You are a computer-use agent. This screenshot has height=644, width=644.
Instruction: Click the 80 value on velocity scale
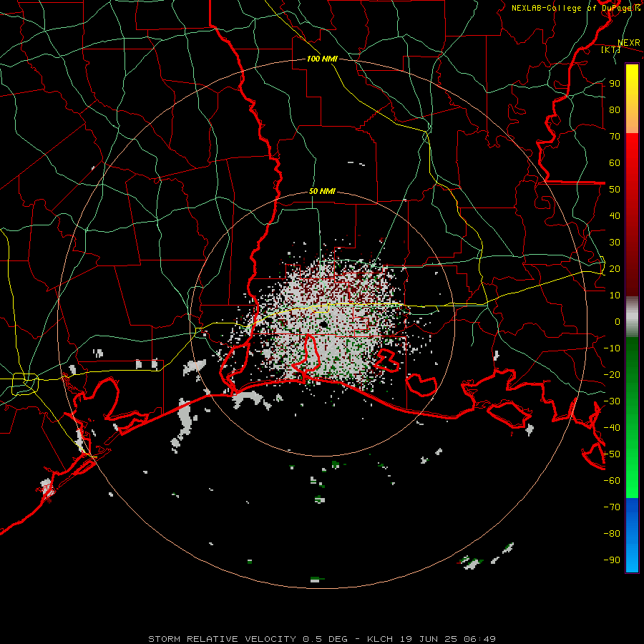[615, 109]
